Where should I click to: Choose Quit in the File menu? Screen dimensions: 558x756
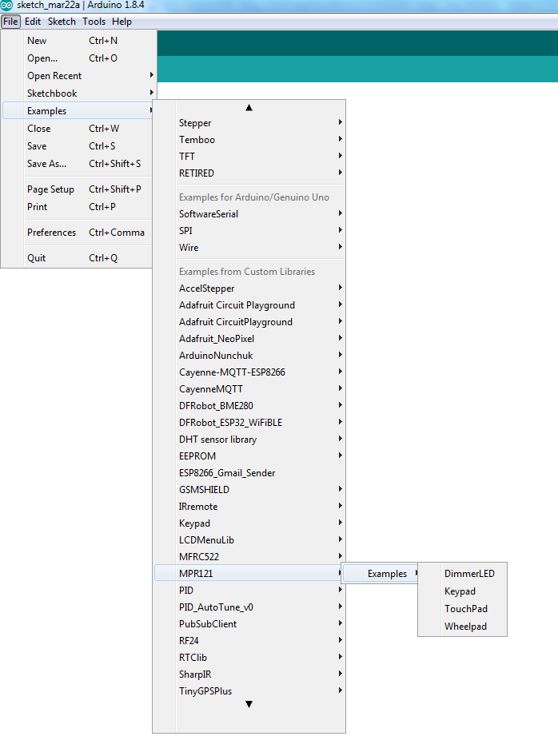[78, 258]
